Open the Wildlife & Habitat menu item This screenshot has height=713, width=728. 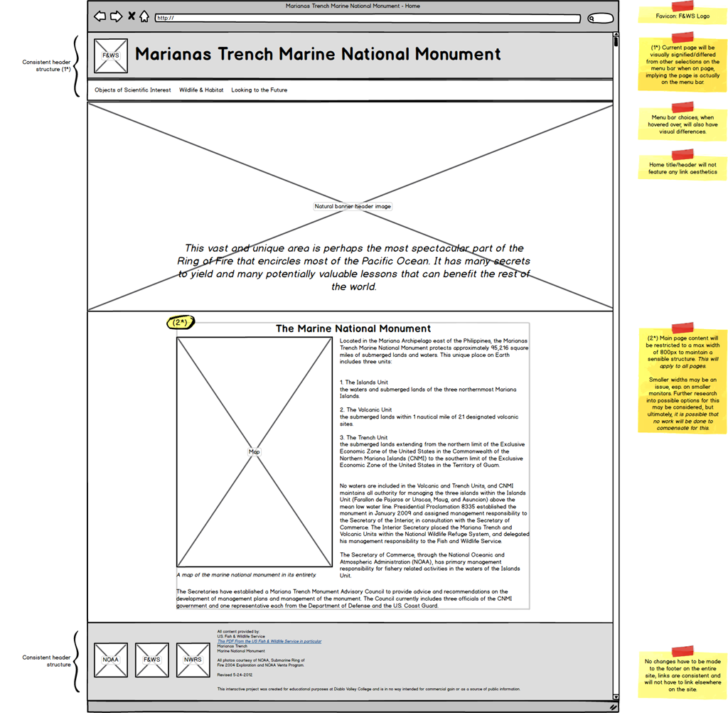[201, 90]
